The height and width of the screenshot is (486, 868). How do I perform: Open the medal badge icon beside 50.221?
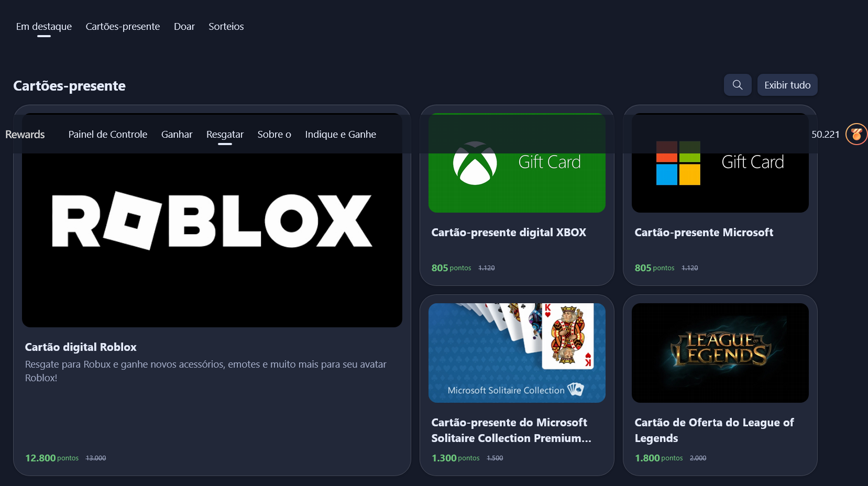coord(856,135)
